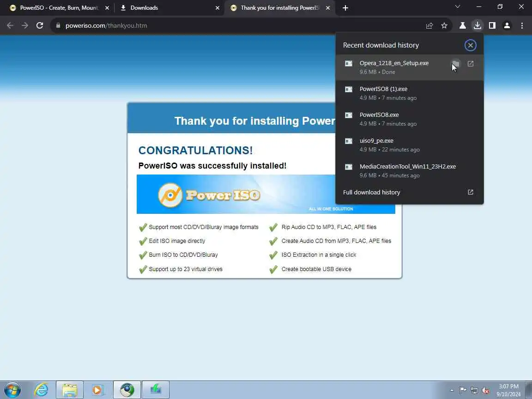The height and width of the screenshot is (399, 532).
Task: Open Windows Explorer from taskbar
Action: (x=70, y=390)
